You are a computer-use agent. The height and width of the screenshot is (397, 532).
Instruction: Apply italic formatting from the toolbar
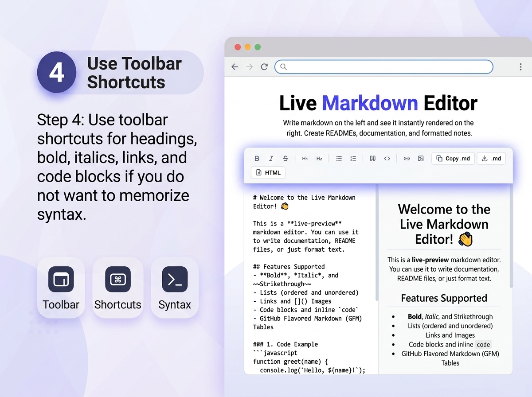point(271,159)
